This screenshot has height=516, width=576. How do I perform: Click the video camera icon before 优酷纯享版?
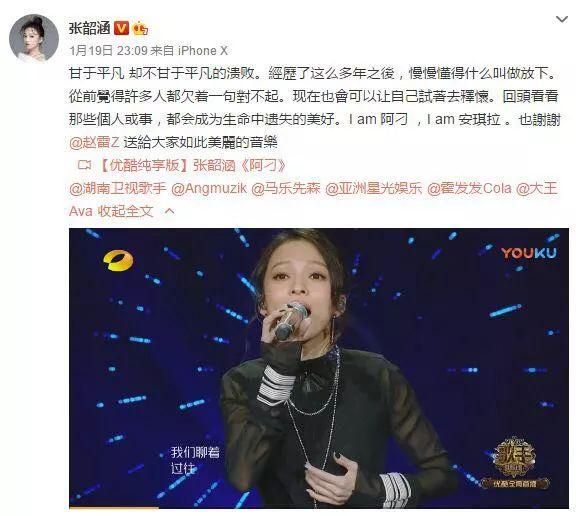pos(84,165)
